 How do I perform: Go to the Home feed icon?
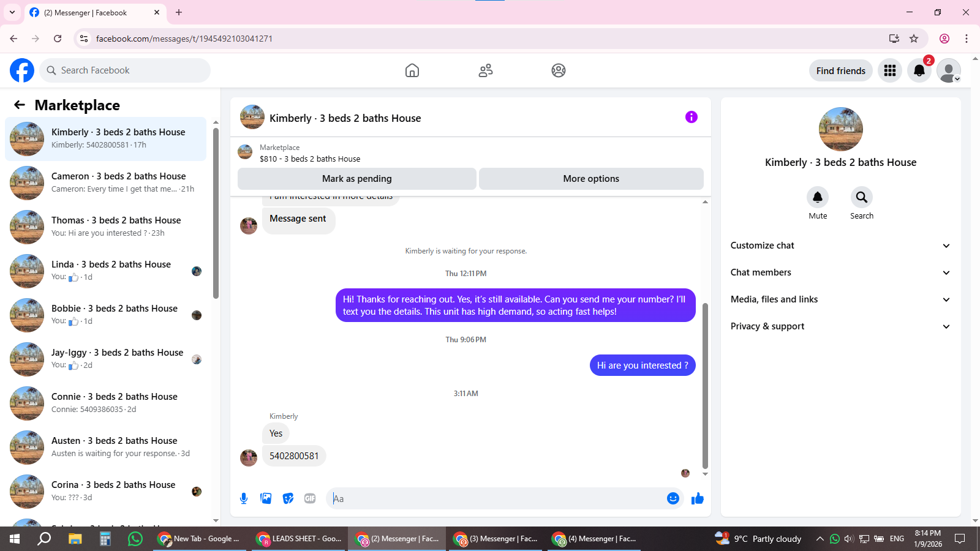(412, 70)
